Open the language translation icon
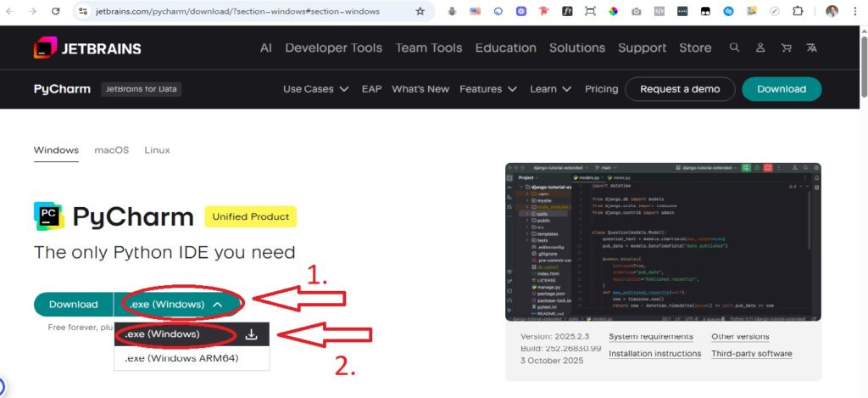 811,48
